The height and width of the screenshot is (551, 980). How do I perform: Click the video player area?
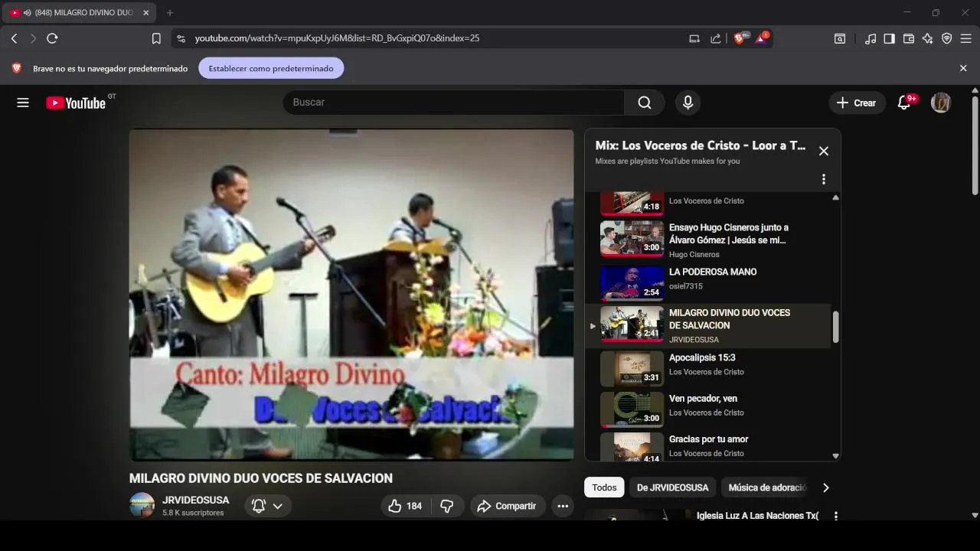[351, 295]
